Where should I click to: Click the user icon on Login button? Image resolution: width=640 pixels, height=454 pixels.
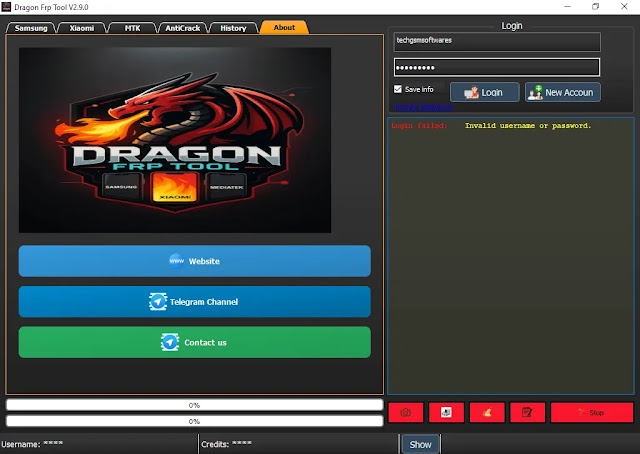pyautogui.click(x=471, y=93)
